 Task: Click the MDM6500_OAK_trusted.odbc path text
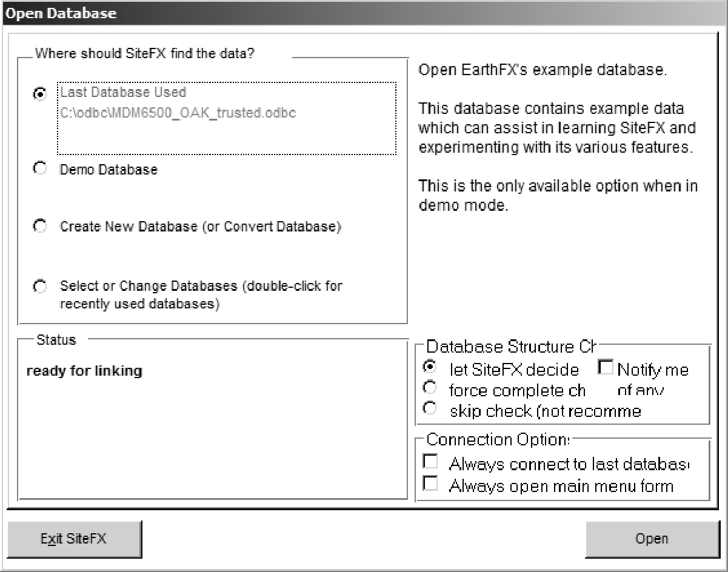(178, 113)
